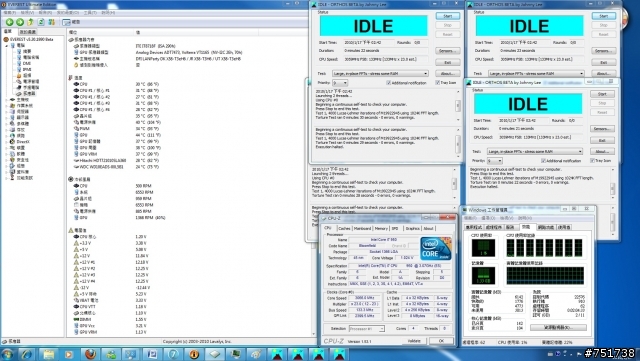
Task: Expand the 作業系統 (Operating System) tree branch
Action: 7,106
